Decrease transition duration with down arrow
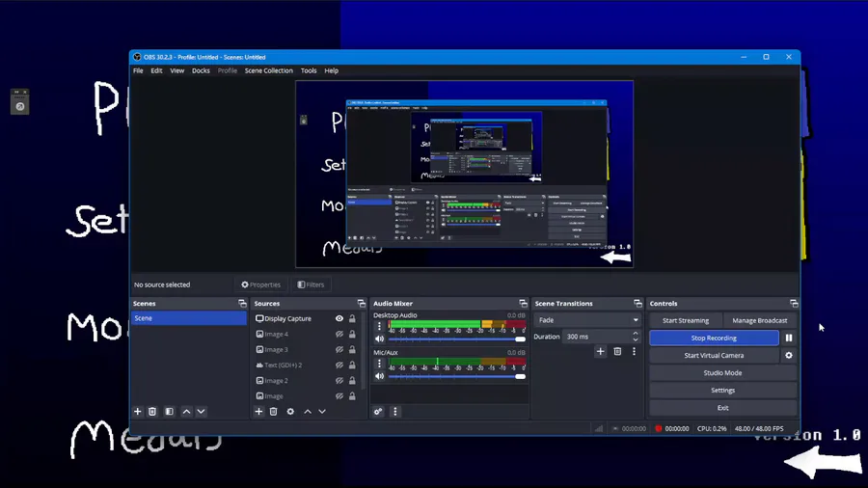The height and width of the screenshot is (488, 868). (x=635, y=339)
